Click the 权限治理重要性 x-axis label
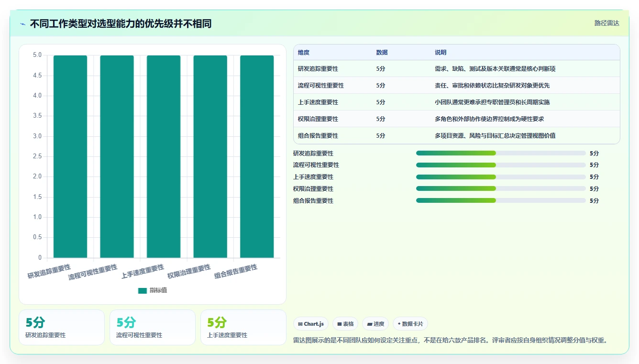639x364 pixels. pyautogui.click(x=189, y=271)
